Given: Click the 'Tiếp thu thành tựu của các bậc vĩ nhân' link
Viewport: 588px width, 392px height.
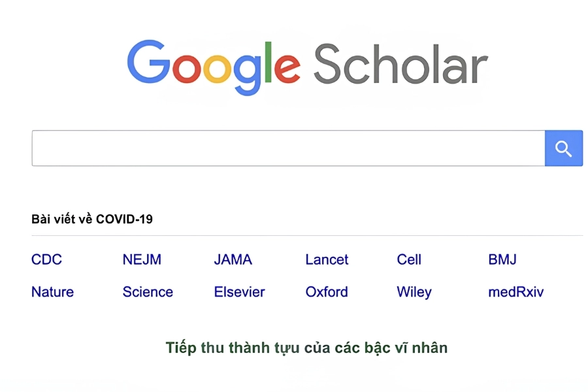Looking at the screenshot, I should (306, 348).
